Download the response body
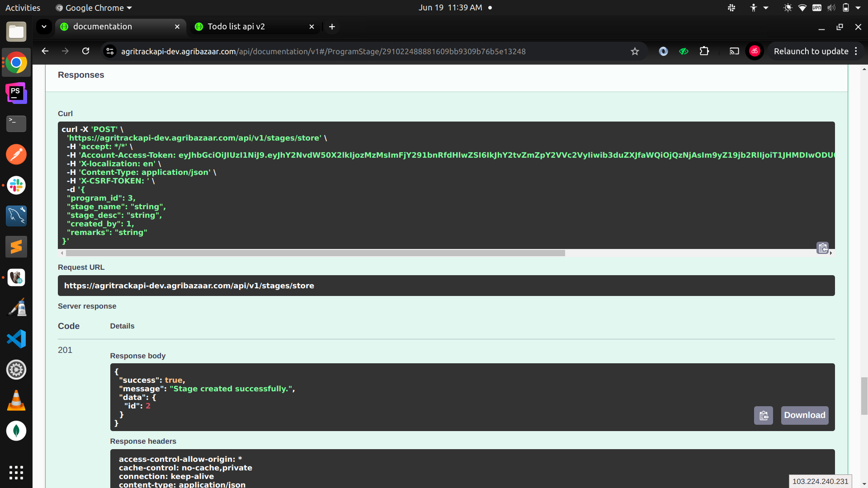This screenshot has width=868, height=488. 805,415
